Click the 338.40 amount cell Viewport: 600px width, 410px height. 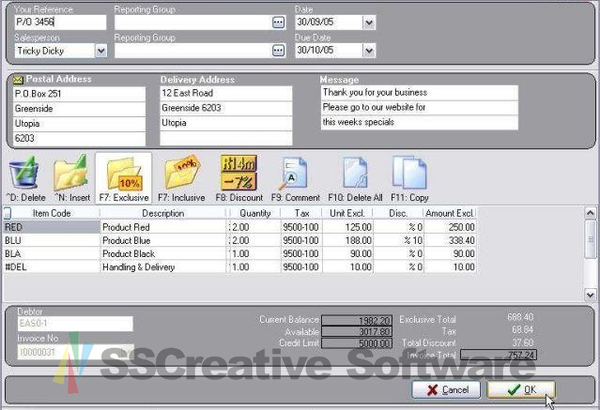click(450, 241)
